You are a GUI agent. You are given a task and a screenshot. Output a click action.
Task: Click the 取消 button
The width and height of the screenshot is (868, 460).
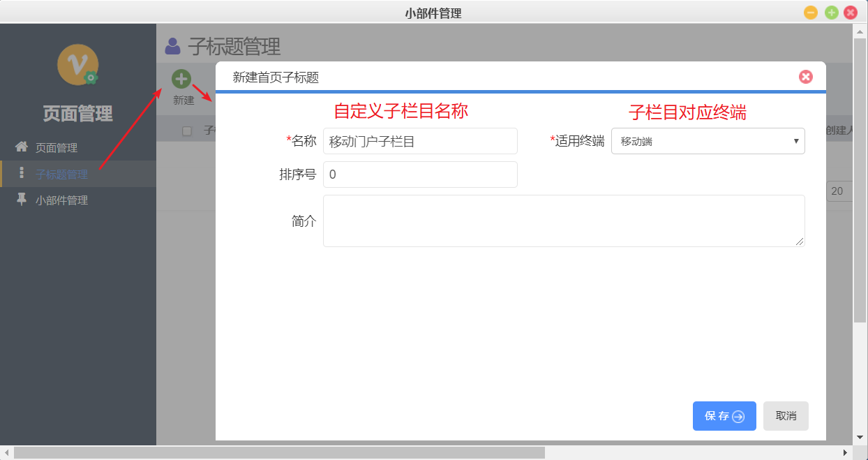pos(786,416)
